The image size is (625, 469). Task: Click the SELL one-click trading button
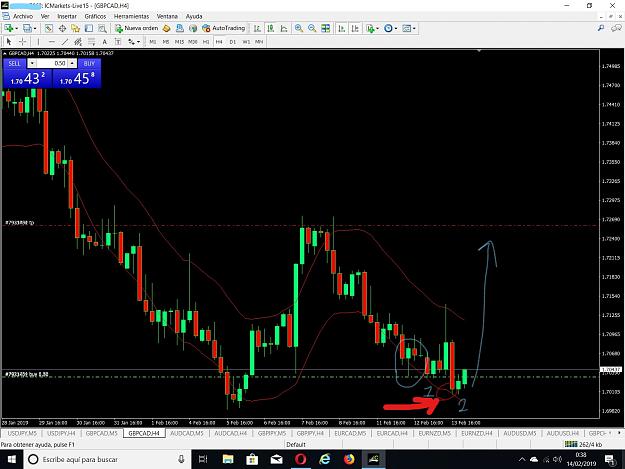(14, 63)
